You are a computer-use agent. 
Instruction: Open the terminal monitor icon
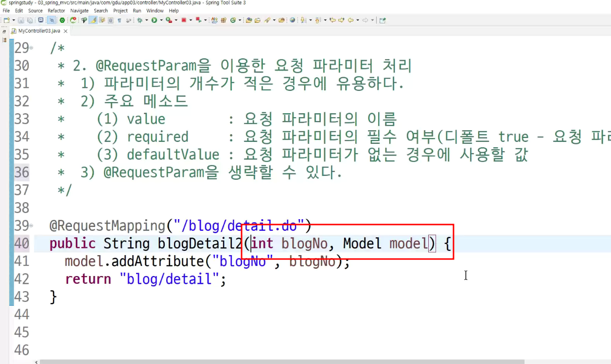(40, 20)
